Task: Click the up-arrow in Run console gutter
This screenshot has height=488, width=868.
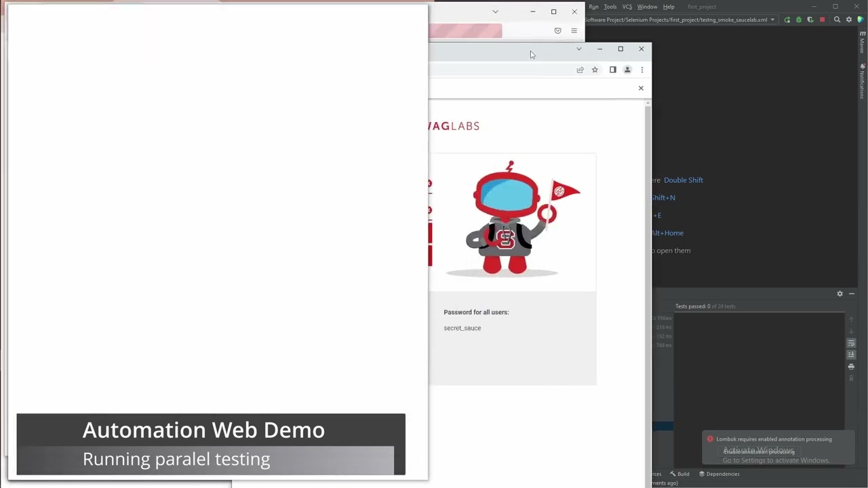Action: pyautogui.click(x=851, y=319)
